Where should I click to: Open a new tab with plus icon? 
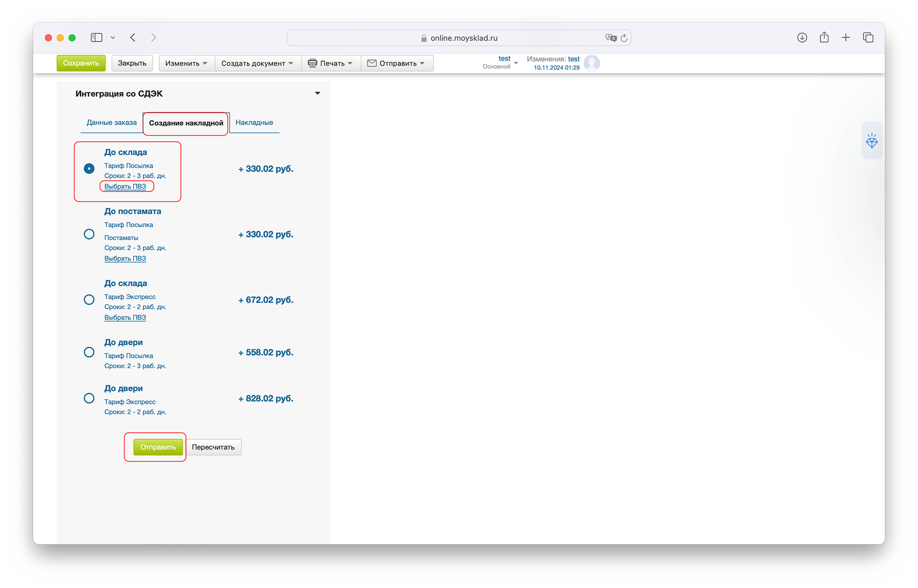(846, 38)
